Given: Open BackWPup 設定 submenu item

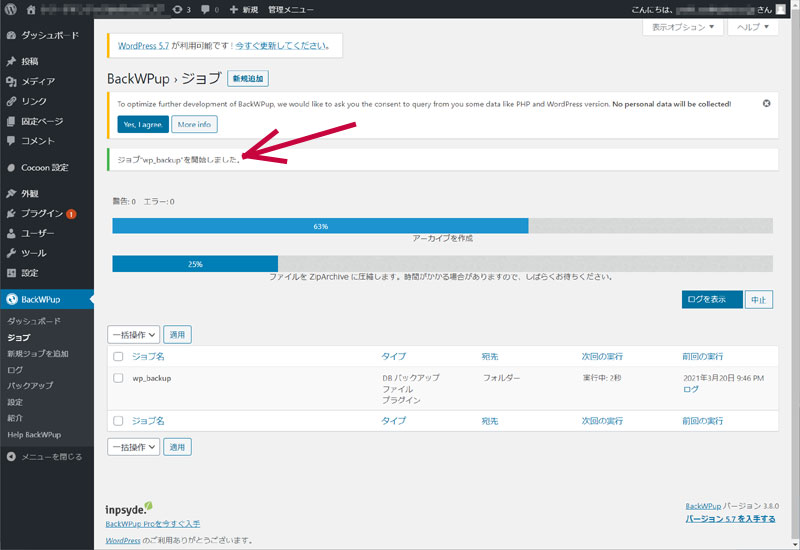Looking at the screenshot, I should (15, 402).
